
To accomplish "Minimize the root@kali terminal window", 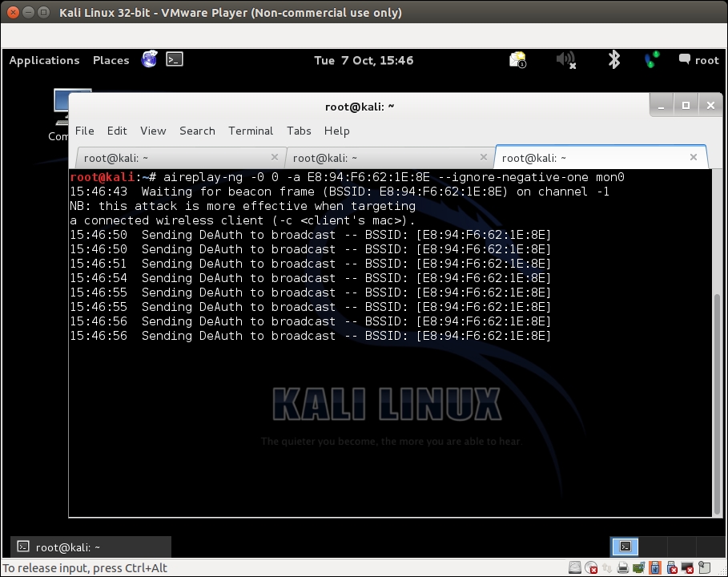I will coord(662,107).
